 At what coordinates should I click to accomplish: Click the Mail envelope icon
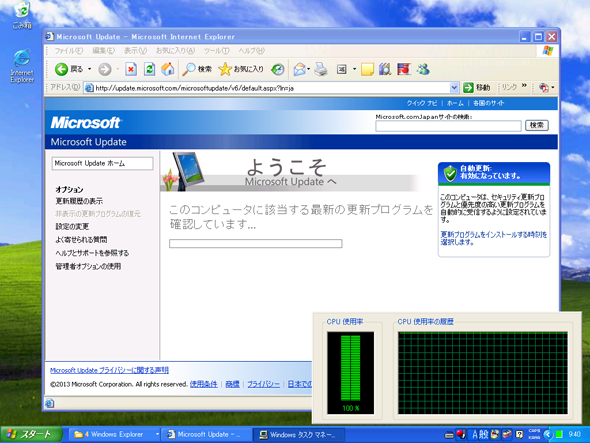pyautogui.click(x=300, y=69)
